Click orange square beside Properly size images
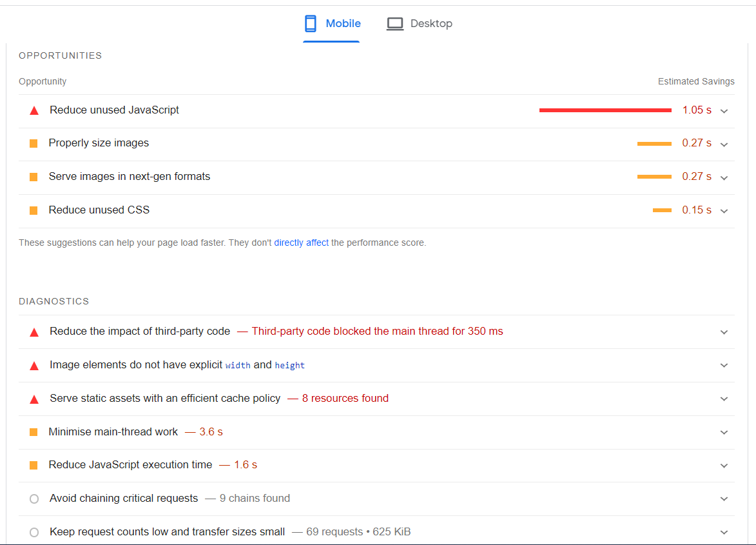Image resolution: width=756 pixels, height=545 pixels. 34,143
